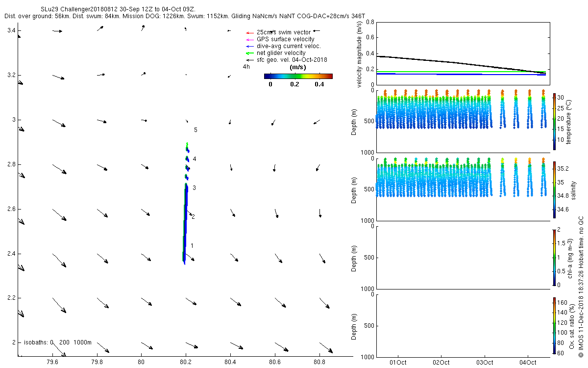Viewport: 588px width, 368px height.
Task: Click the chl-a colorbar
Action: (555, 257)
